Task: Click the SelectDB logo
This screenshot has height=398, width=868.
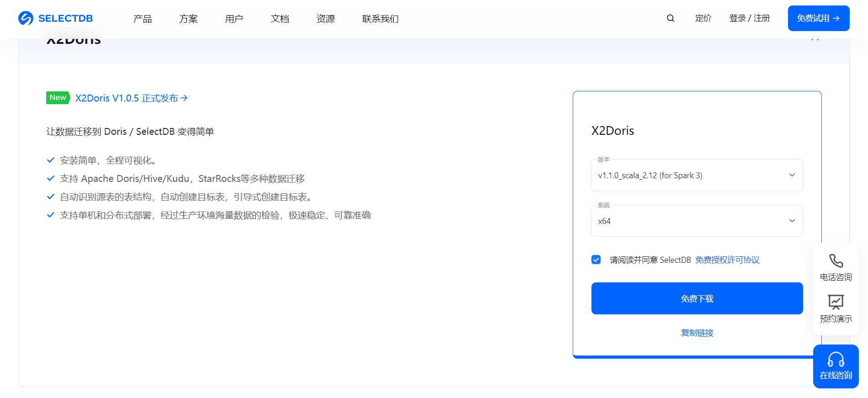Action: [x=55, y=18]
